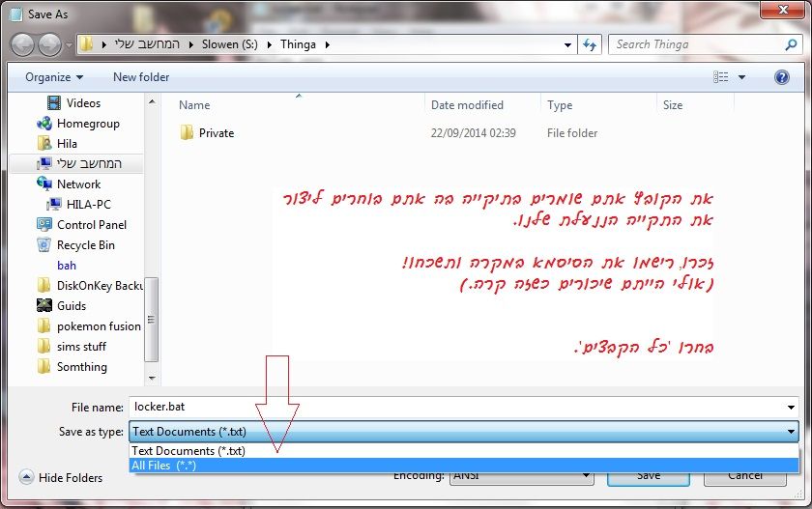
Task: Expand the arrow after Thinga in the address bar
Action: pyautogui.click(x=328, y=45)
